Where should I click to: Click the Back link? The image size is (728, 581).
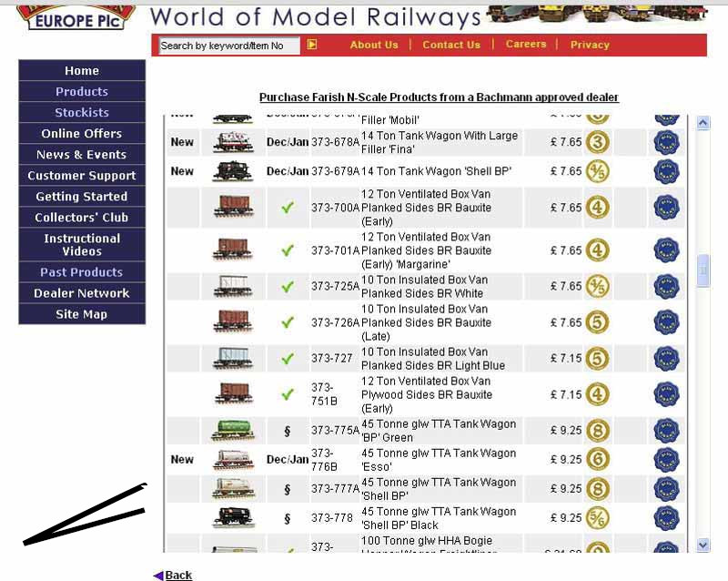pos(178,575)
